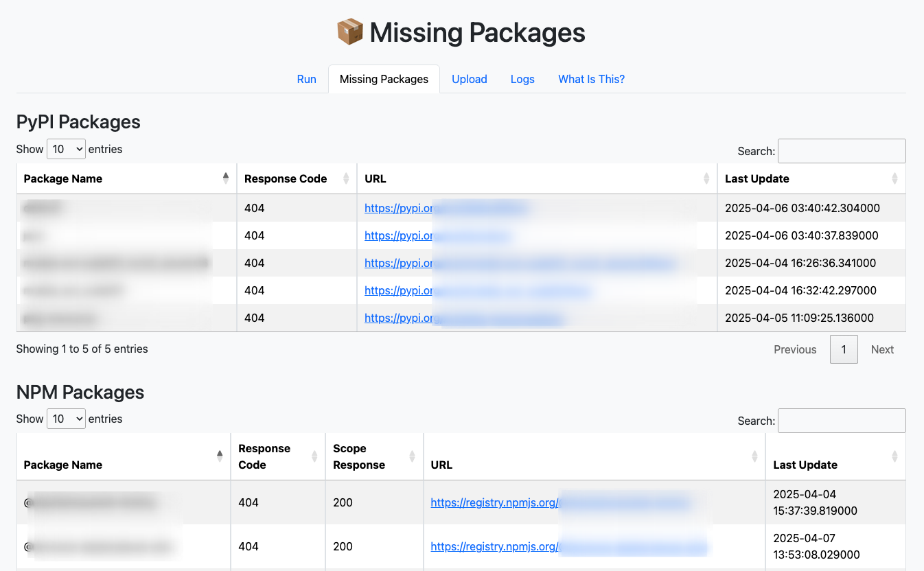Click the sort icon on the PyPI URL column
Viewport: 924px width, 571px height.
click(706, 178)
